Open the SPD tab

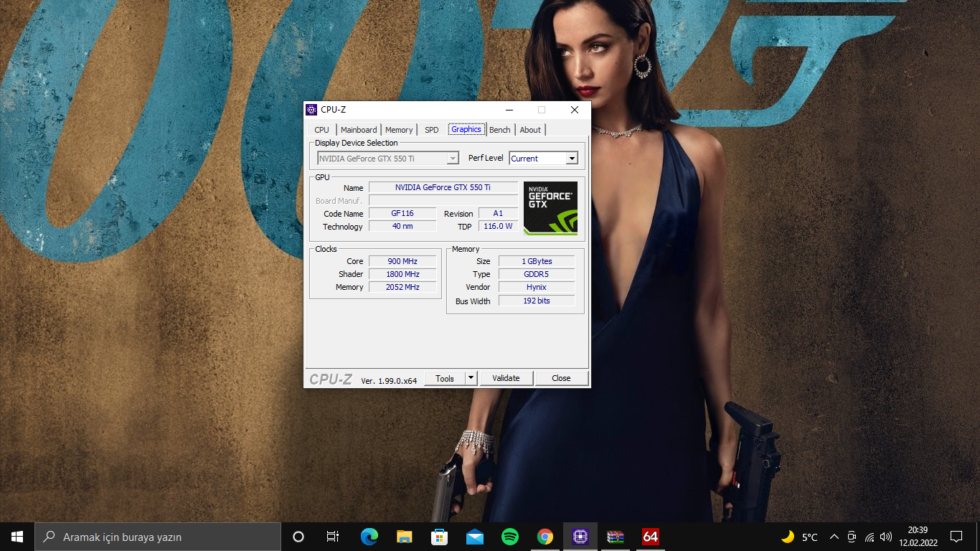(x=431, y=130)
